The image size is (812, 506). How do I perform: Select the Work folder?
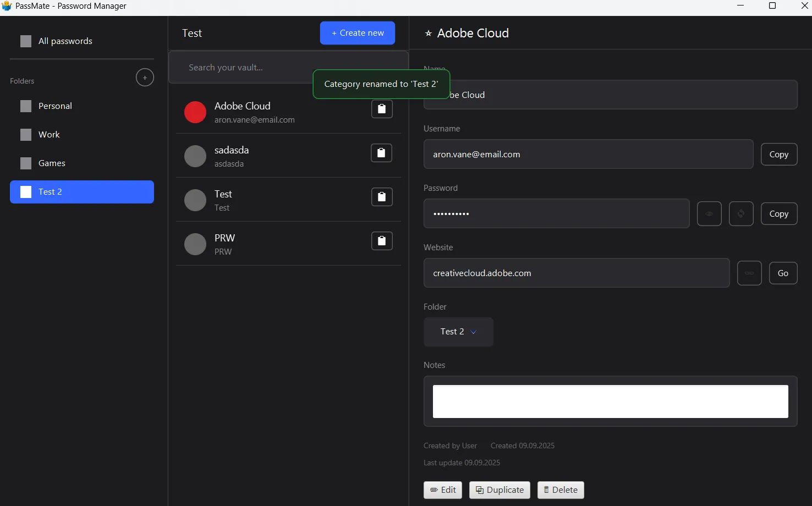tap(82, 135)
